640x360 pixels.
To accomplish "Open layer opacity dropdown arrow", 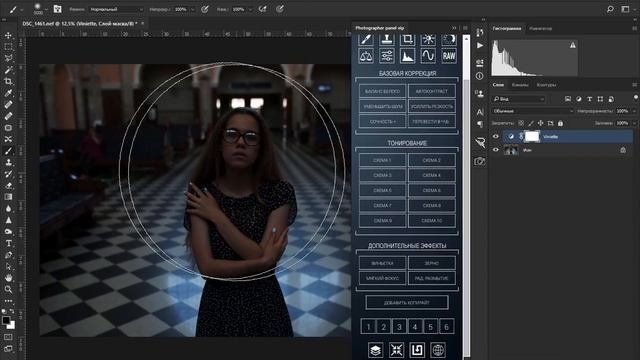I will pyautogui.click(x=634, y=111).
